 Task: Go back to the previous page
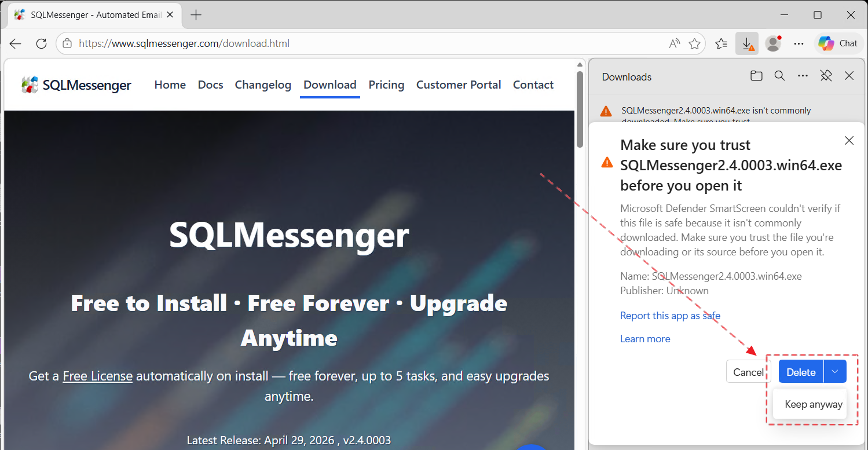click(16, 43)
